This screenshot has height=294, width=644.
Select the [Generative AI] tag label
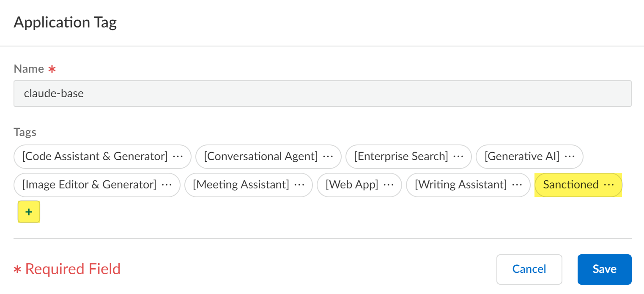(x=522, y=157)
